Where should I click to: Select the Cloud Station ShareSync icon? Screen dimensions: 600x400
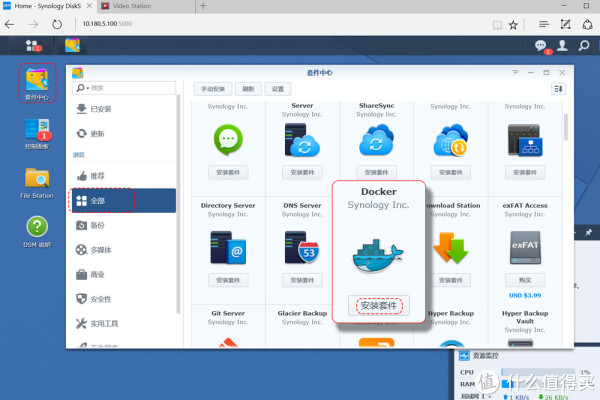pos(377,140)
